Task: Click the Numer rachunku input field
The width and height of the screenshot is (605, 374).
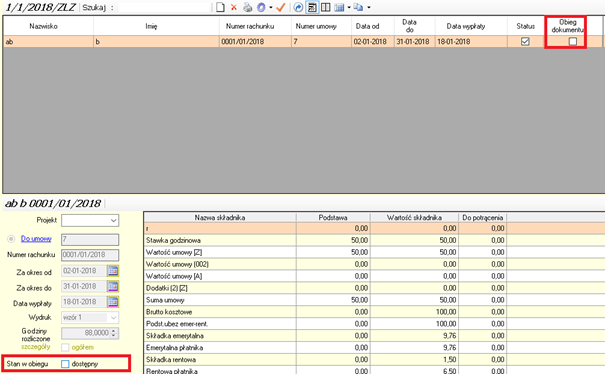Action: point(90,255)
